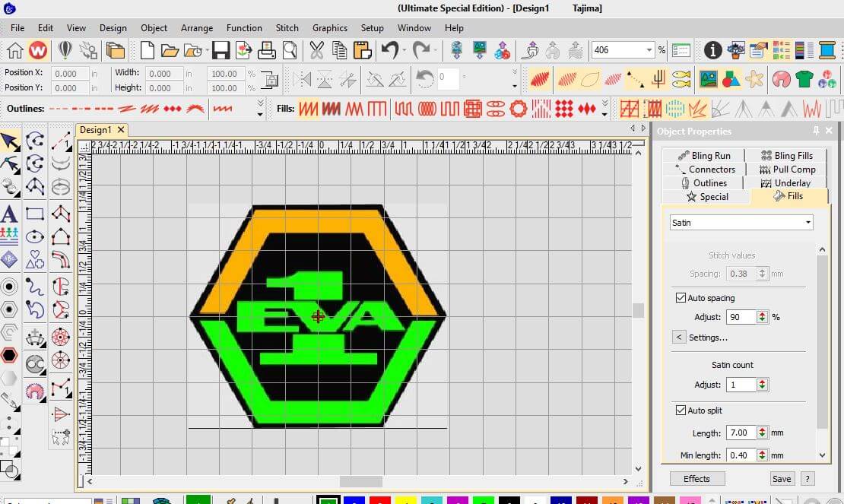Open the info icon in the top toolbar
Viewport: 844px width, 504px height.
(x=712, y=51)
